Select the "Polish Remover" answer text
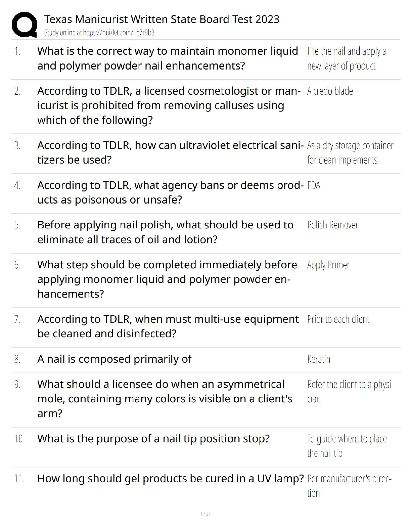411x532 pixels. [x=332, y=225]
